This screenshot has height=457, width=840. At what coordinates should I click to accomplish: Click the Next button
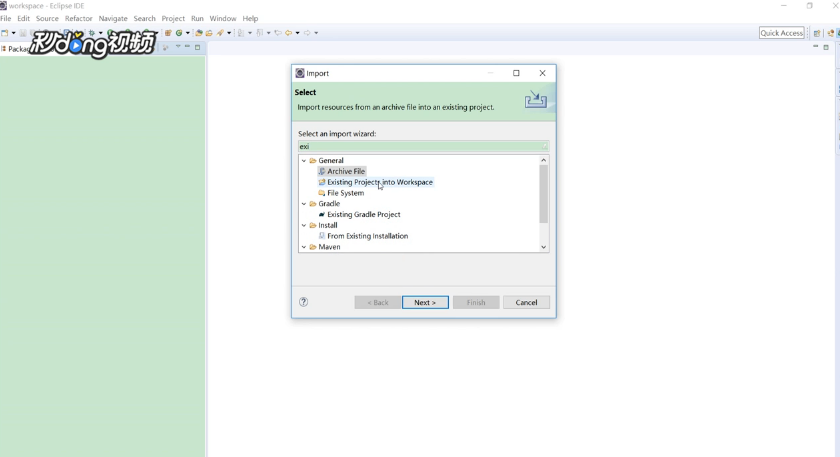425,303
